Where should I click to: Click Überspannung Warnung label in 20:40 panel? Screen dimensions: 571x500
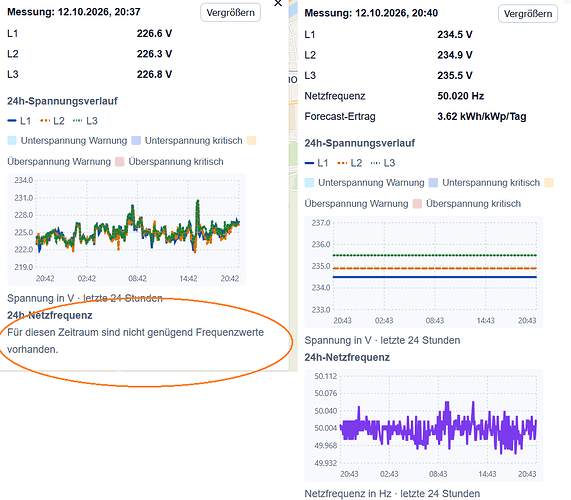357,204
